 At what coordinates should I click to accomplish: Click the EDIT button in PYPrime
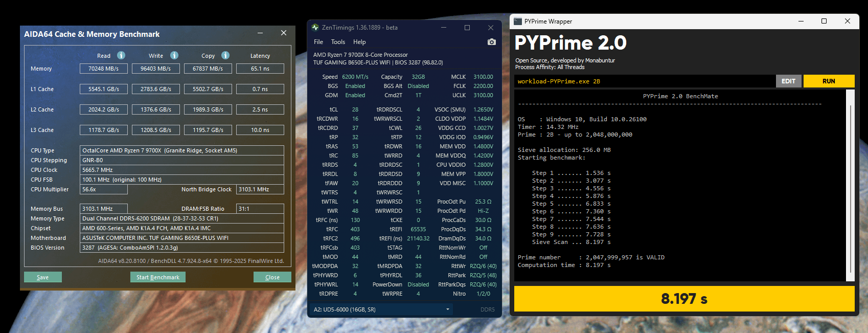coord(788,81)
